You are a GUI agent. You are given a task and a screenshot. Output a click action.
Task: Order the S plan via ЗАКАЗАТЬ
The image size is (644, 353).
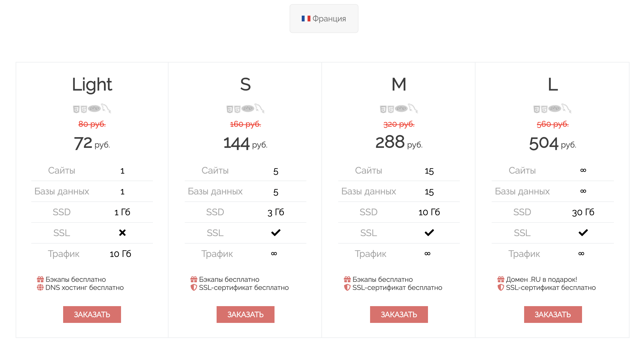click(x=246, y=315)
